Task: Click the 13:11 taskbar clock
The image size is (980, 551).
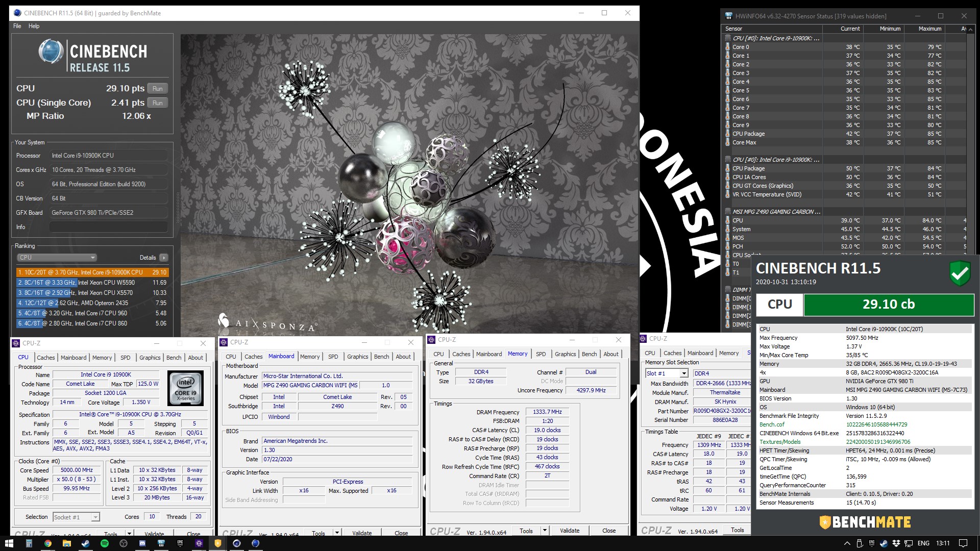Action: click(943, 543)
